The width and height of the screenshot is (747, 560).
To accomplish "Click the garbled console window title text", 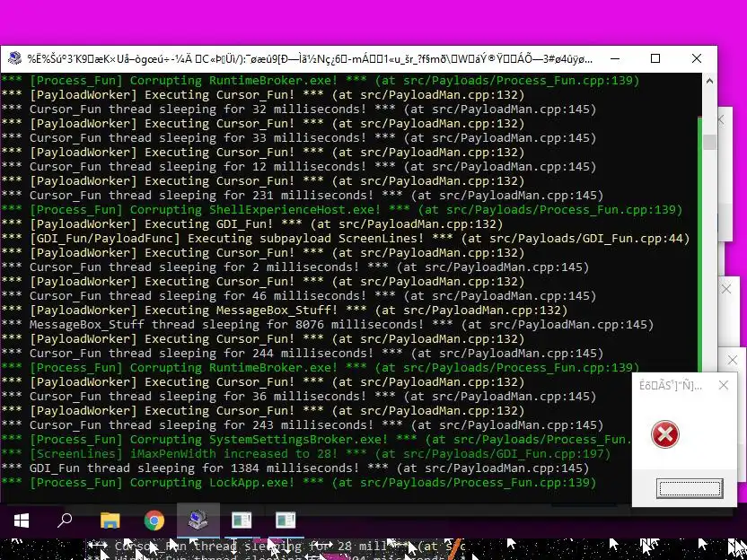I will [310, 59].
